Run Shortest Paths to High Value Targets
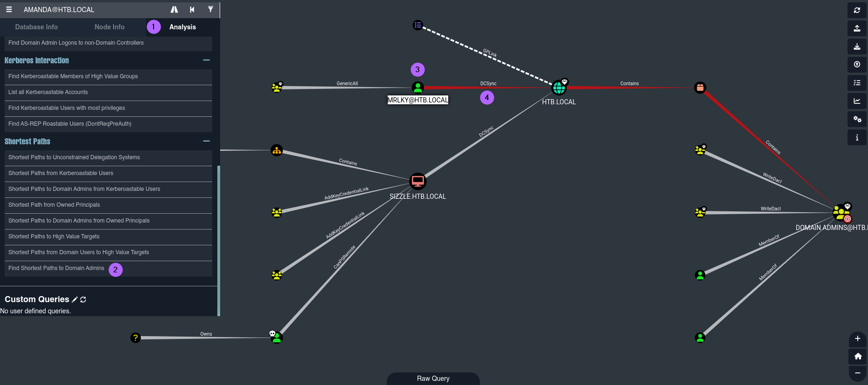The height and width of the screenshot is (385, 868). point(108,236)
